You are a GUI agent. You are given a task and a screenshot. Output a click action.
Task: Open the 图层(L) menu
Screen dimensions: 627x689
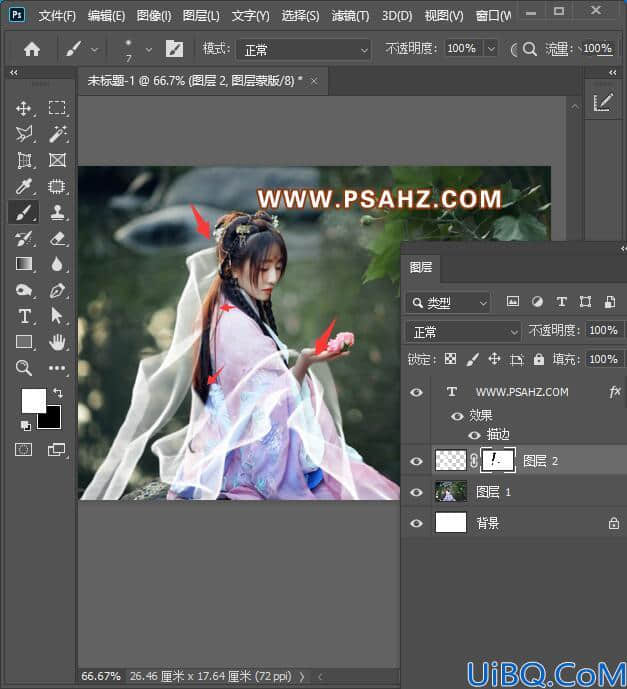pos(201,16)
